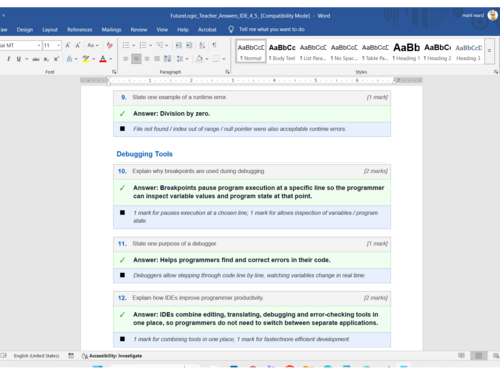
Task: Expand the Styles gallery
Action: pos(489,51)
